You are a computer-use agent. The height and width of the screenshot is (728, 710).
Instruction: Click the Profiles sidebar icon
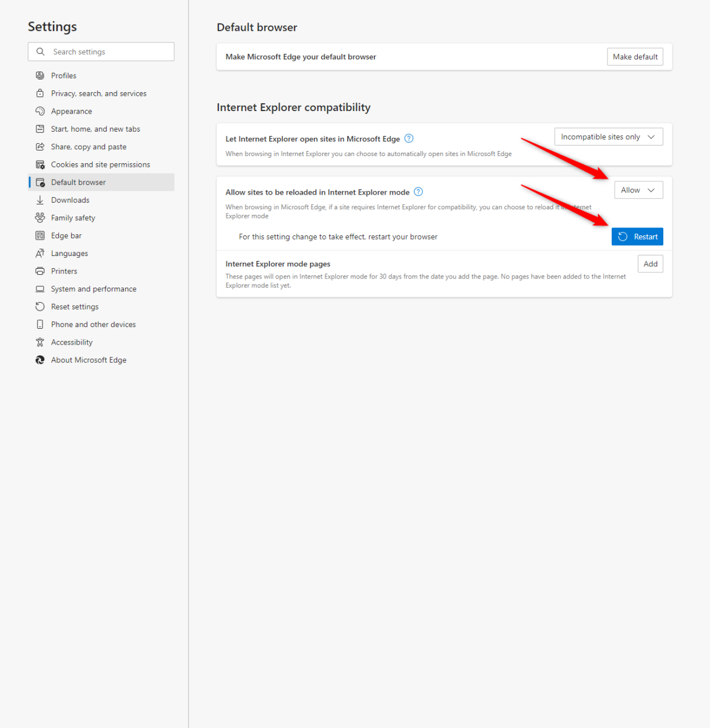40,76
